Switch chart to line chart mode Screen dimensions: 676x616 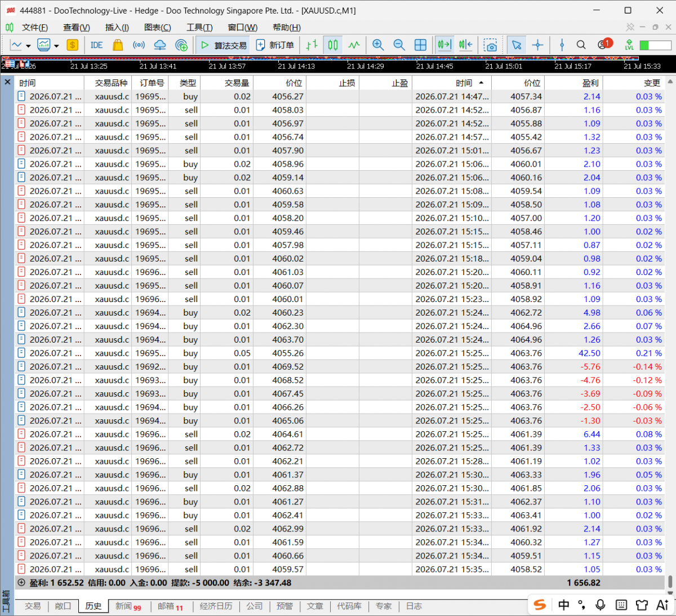point(354,45)
